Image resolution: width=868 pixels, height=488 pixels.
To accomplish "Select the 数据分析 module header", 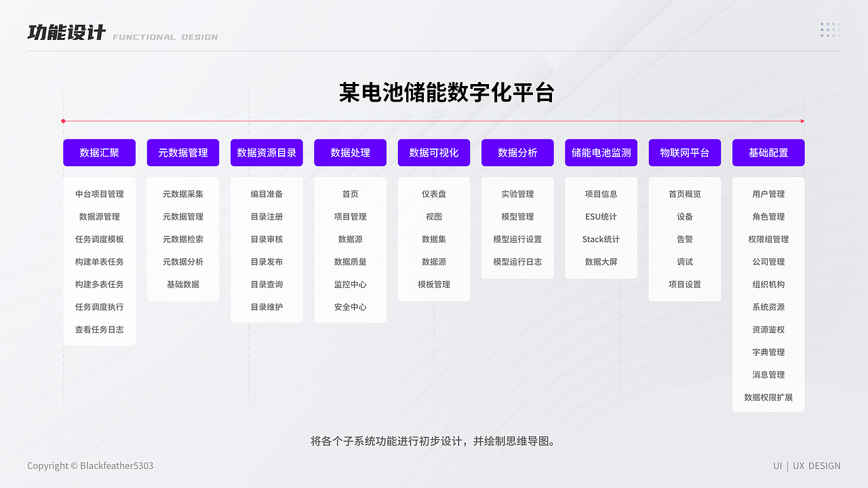I will (517, 152).
